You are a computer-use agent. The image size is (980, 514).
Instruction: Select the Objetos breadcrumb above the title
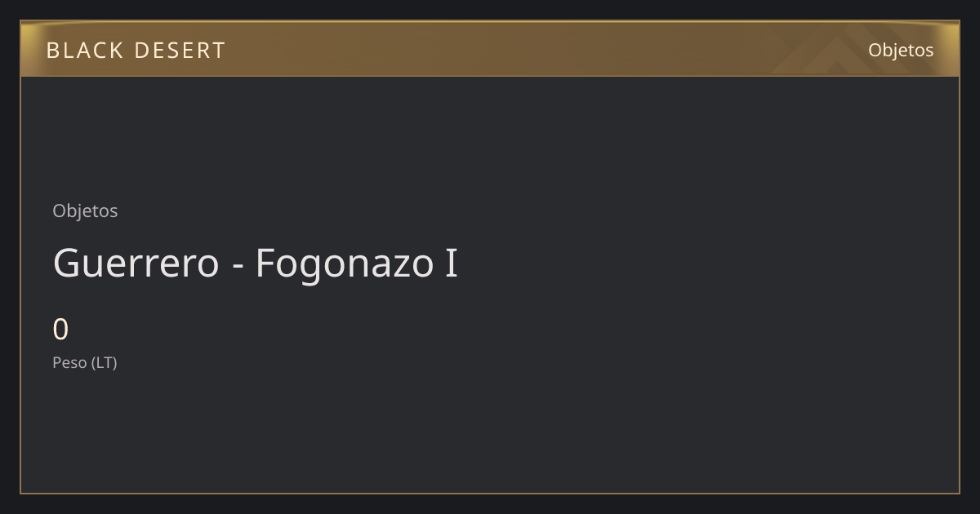(85, 210)
